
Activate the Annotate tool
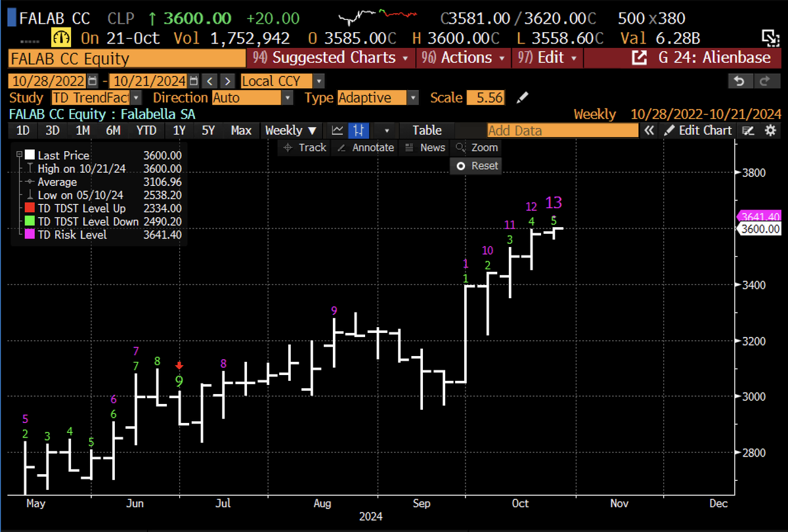point(365,148)
